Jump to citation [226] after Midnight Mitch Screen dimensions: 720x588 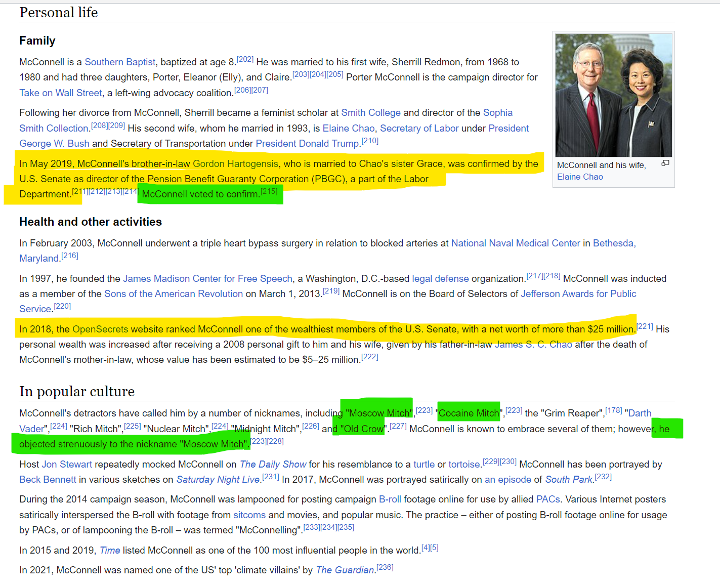(311, 426)
